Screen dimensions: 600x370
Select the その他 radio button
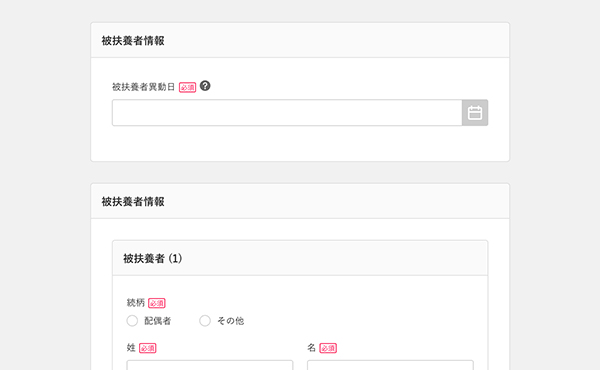click(x=205, y=321)
